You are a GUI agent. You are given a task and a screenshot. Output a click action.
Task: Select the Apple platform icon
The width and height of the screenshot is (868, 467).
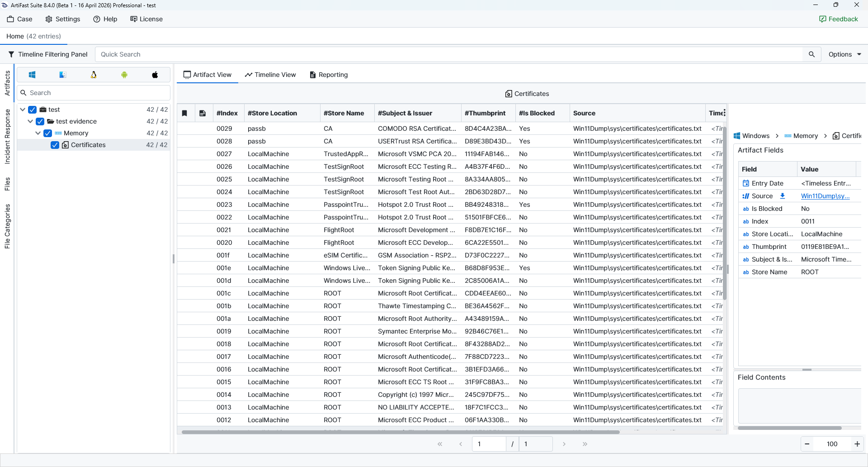pos(155,75)
